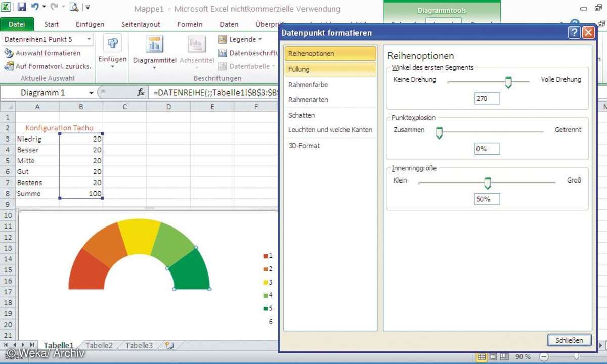Click legend entry 1 red marker
Image resolution: width=607 pixels, height=364 pixels.
point(265,256)
